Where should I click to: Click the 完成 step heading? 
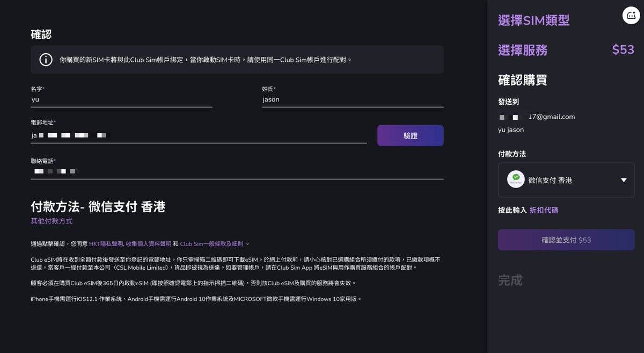[x=510, y=280]
